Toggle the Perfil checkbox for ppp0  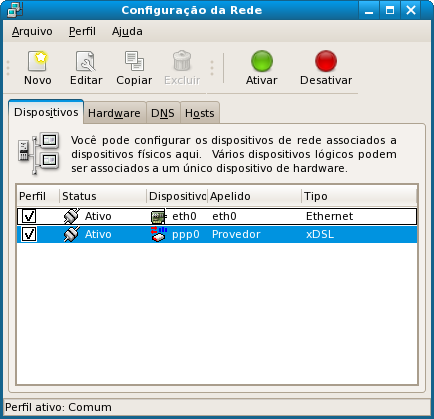click(29, 234)
